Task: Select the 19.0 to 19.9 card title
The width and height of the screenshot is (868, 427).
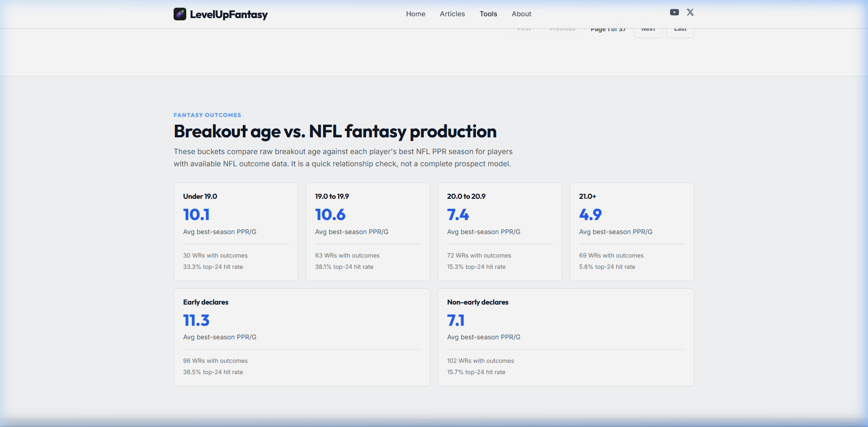Action: click(332, 197)
